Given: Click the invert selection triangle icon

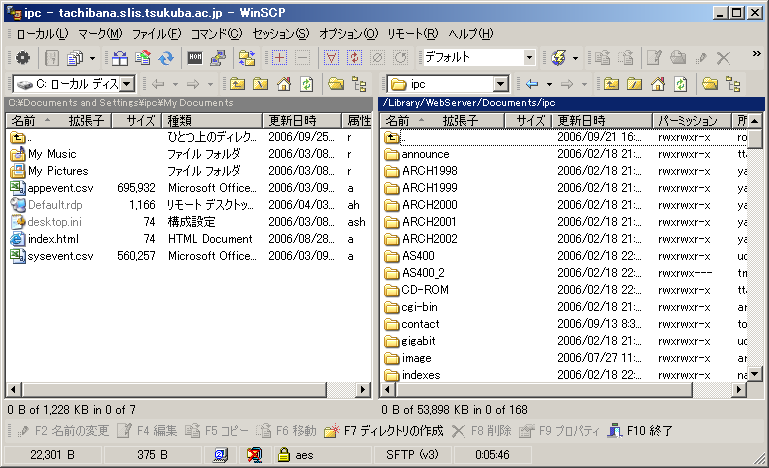Looking at the screenshot, I should tap(331, 58).
